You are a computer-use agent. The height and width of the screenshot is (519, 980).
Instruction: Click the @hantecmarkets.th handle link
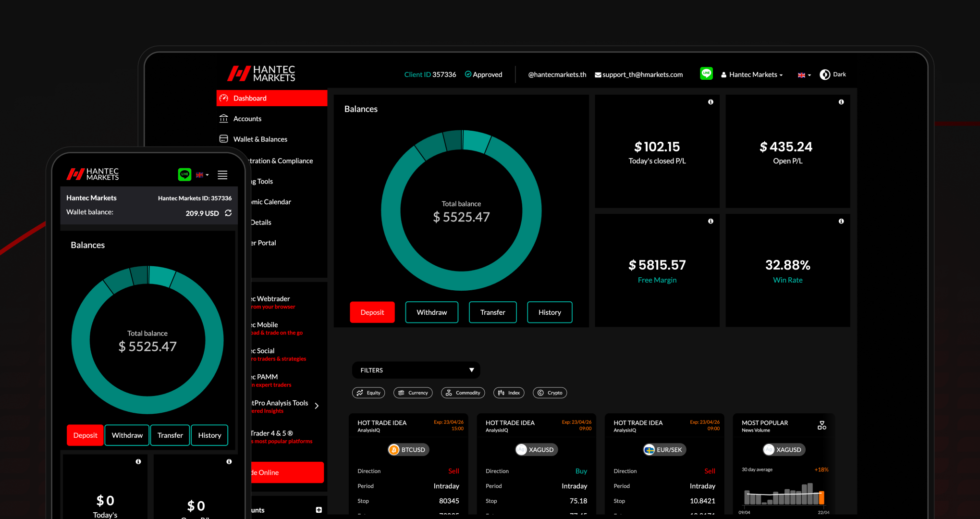557,74
